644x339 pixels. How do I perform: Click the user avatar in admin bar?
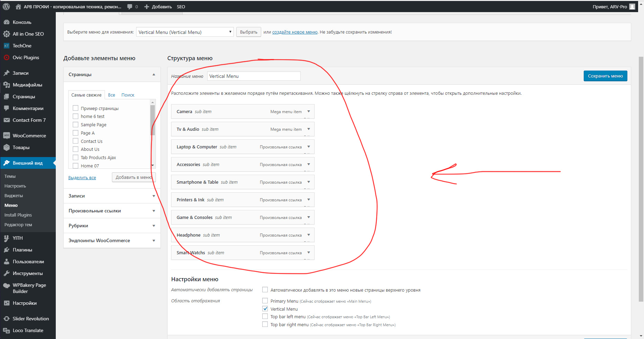point(632,7)
